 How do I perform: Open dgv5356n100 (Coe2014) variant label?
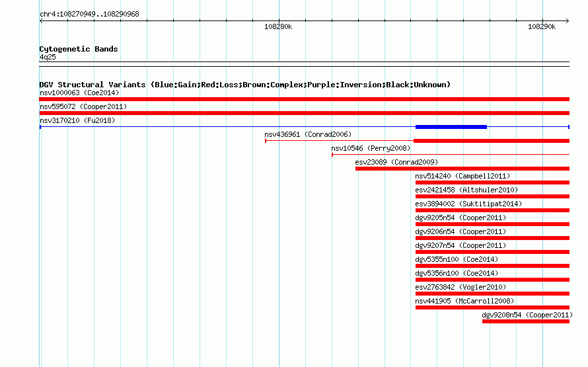click(x=457, y=273)
